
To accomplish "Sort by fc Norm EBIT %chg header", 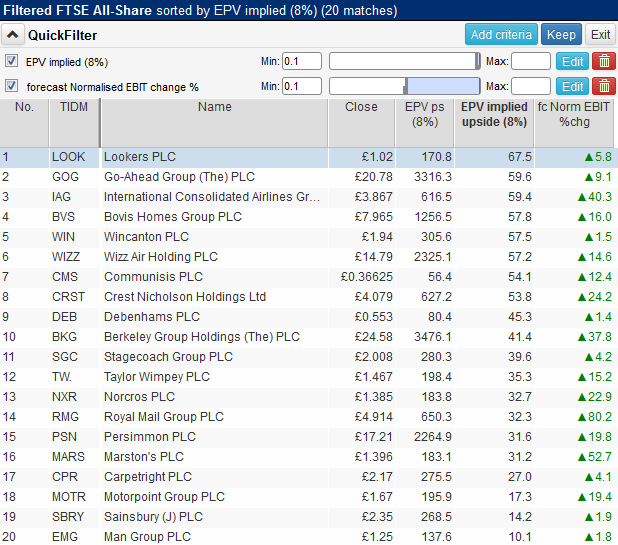I will tap(574, 123).
